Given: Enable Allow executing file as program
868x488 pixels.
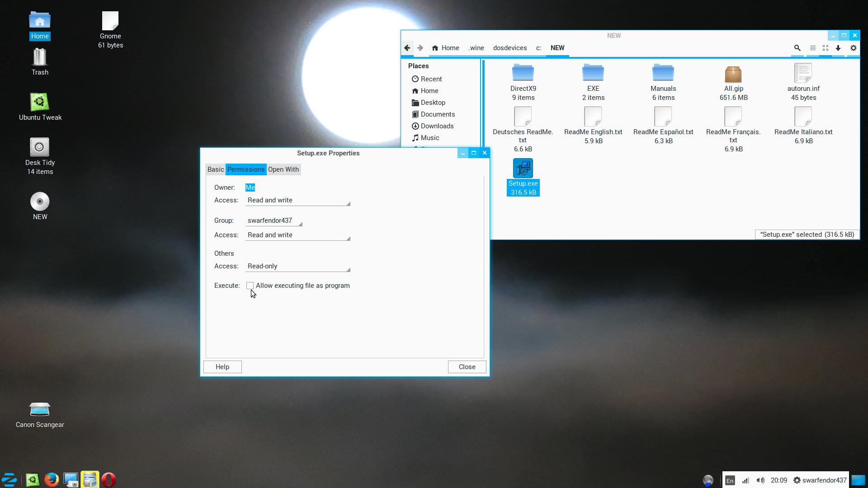Looking at the screenshot, I should coord(250,286).
